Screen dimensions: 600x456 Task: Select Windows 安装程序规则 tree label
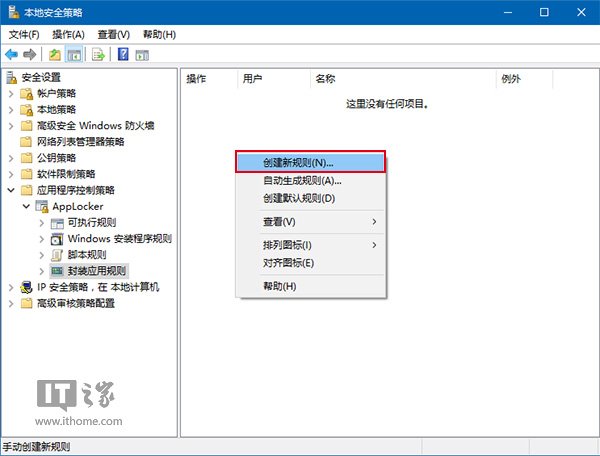(x=120, y=239)
